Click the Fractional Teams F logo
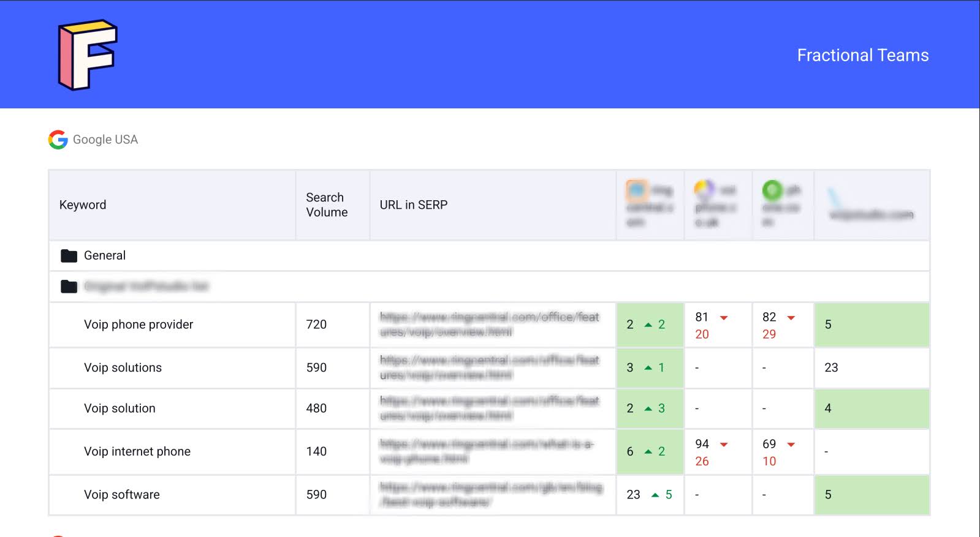 tap(87, 54)
